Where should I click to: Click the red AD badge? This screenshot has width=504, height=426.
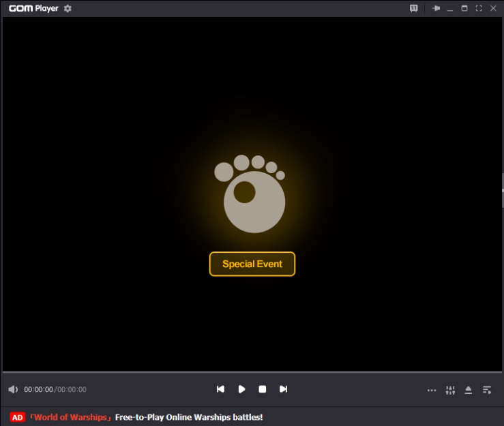(17, 417)
